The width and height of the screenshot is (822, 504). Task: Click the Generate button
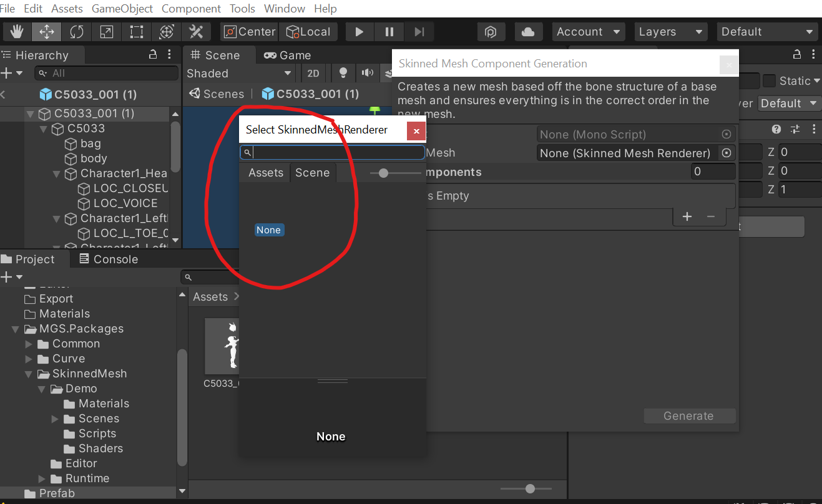pos(689,416)
